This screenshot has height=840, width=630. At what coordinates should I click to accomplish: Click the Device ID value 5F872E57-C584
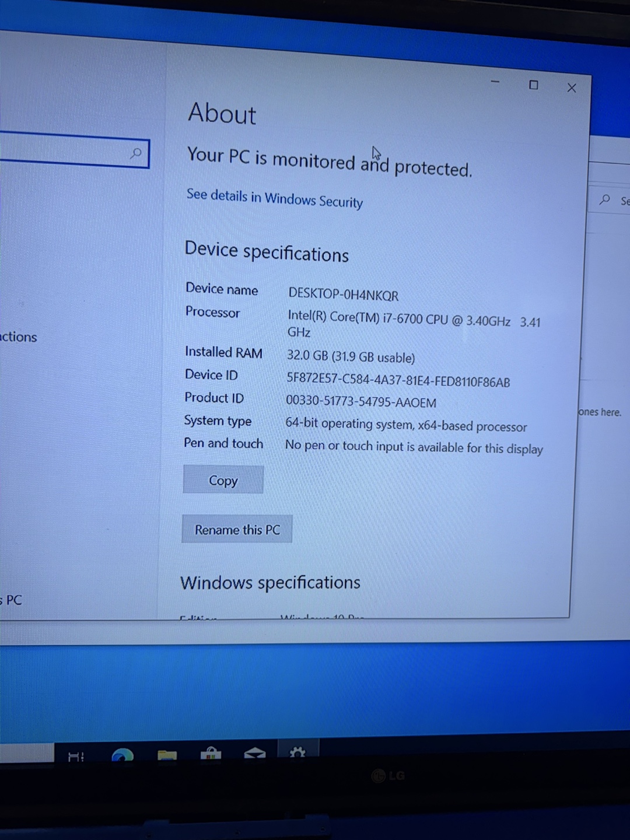398,380
